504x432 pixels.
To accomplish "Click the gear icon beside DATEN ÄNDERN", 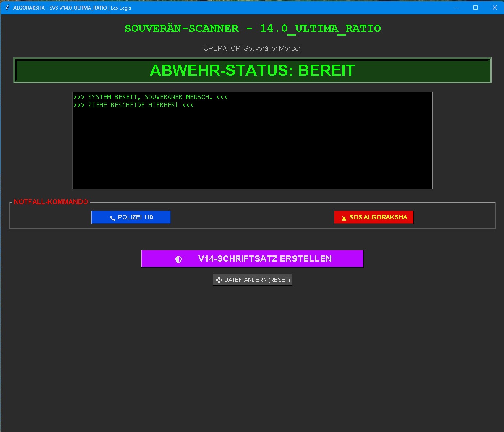I will point(219,280).
